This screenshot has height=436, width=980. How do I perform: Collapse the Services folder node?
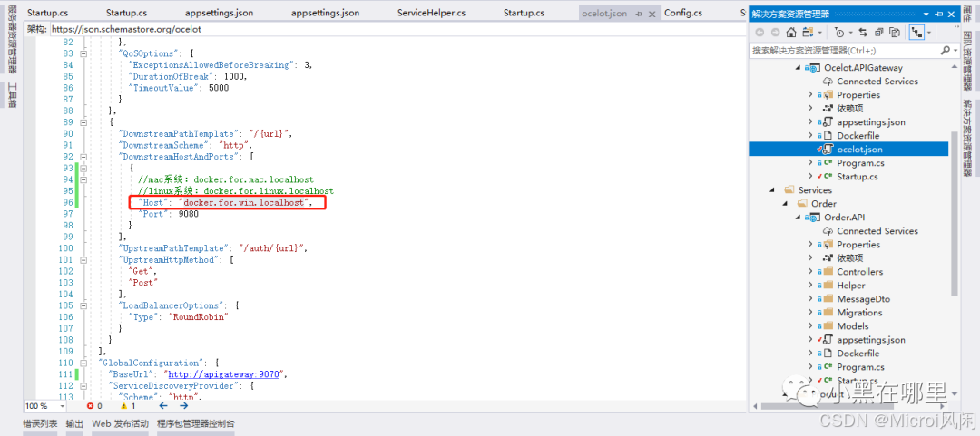tap(774, 189)
